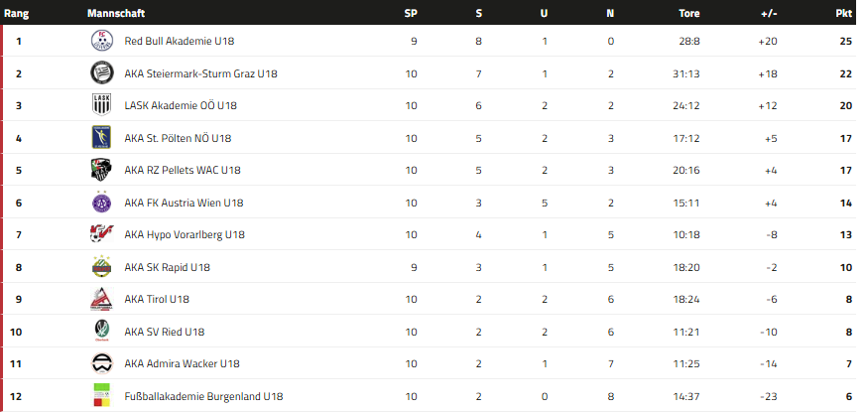The width and height of the screenshot is (868, 413).
Task: Open the Red Bull Akademie U18 team link
Action: point(179,42)
